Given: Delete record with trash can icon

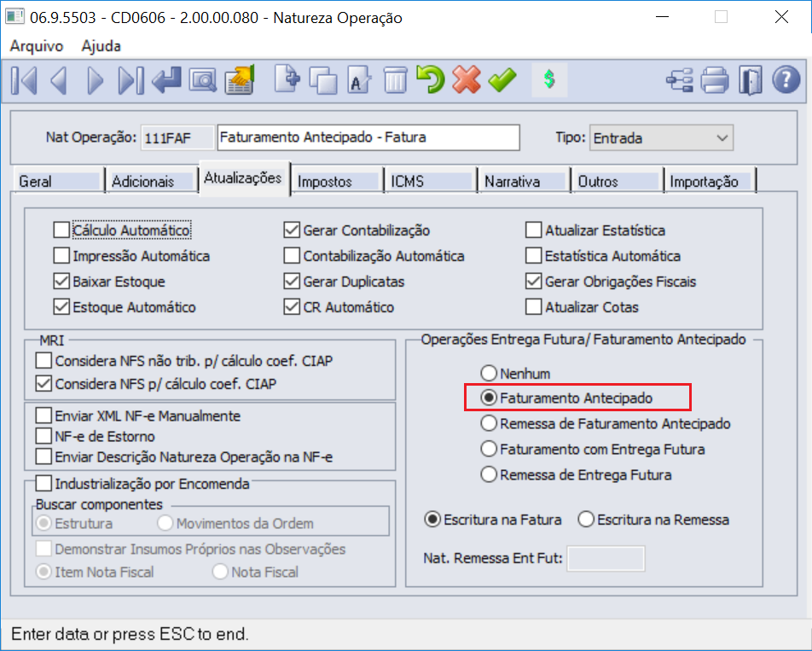Looking at the screenshot, I should pyautogui.click(x=395, y=81).
